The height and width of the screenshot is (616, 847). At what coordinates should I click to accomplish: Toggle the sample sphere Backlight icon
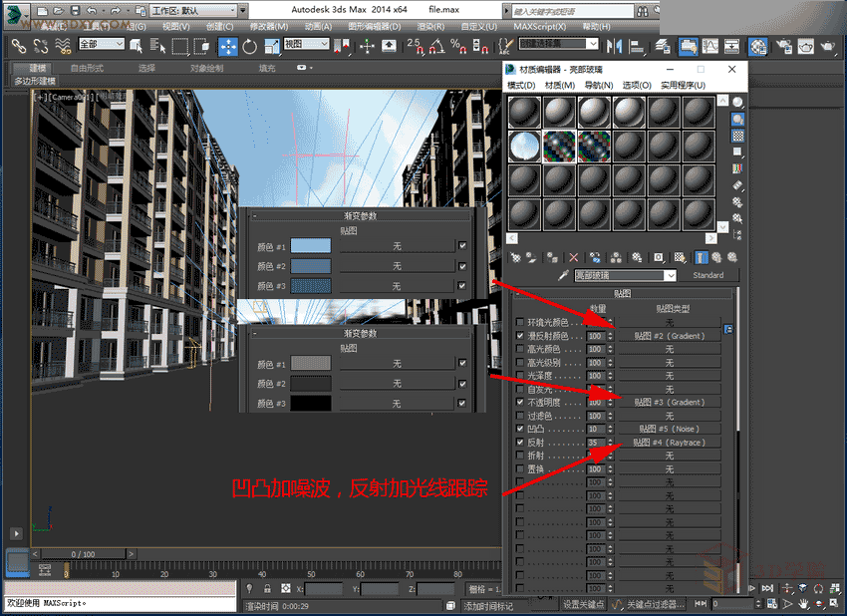click(737, 119)
